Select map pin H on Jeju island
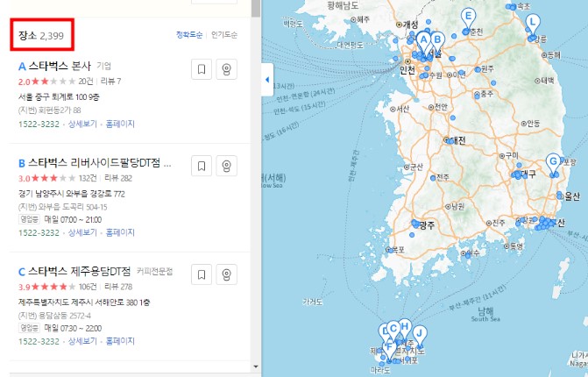588x377 pixels. click(405, 327)
